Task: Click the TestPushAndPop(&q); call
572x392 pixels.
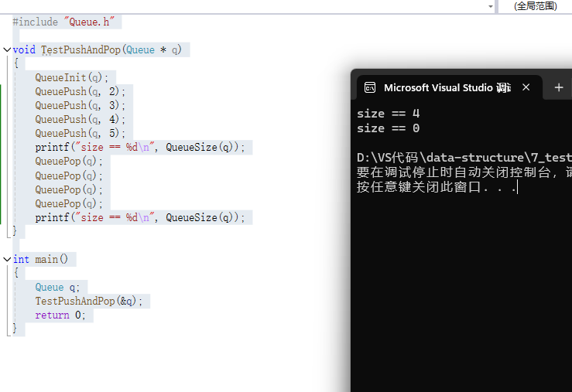Action: pos(89,302)
